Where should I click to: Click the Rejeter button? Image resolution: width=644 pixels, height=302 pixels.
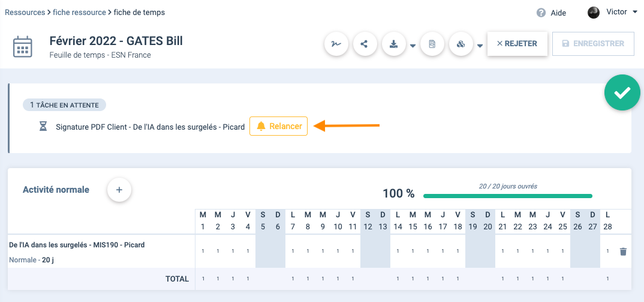tap(517, 44)
